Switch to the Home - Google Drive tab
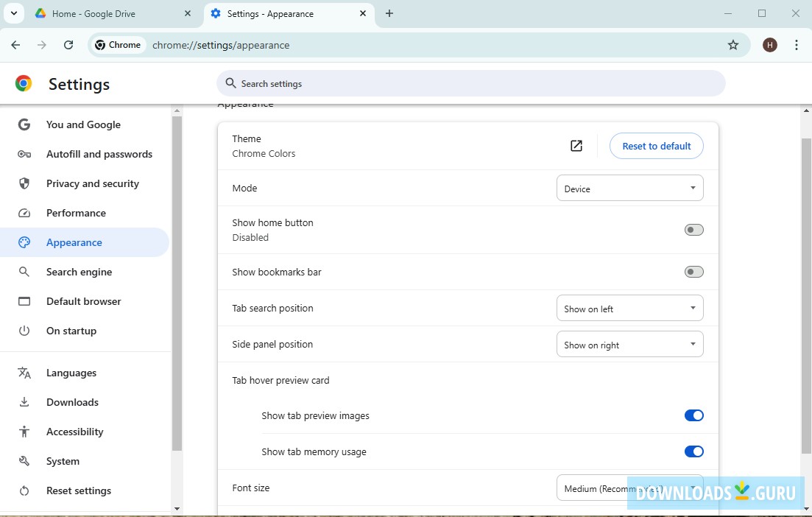Viewport: 812px width, 517px height. point(113,13)
